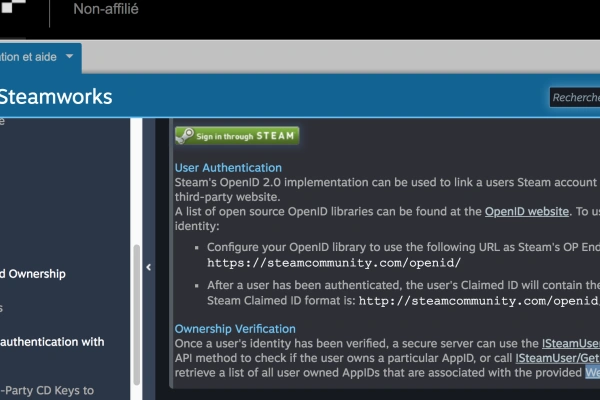
Task: Collapse the sidebar with the left arrow
Action: point(148,267)
